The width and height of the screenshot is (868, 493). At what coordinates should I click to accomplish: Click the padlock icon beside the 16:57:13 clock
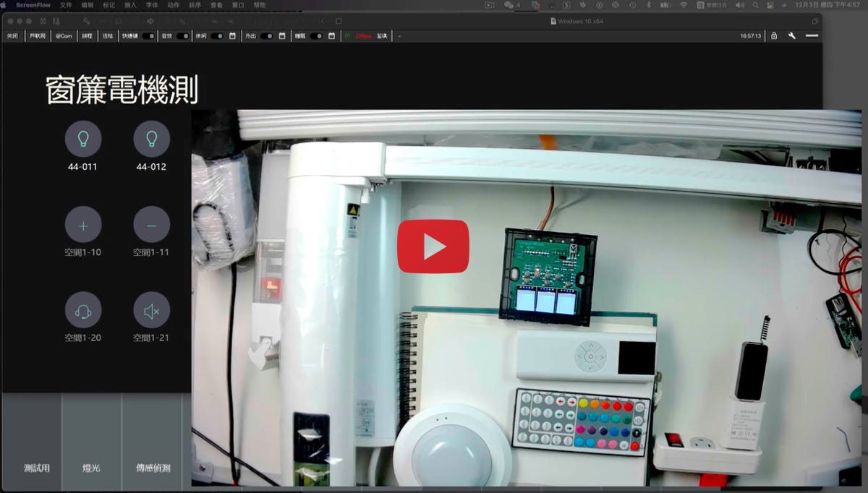click(x=774, y=35)
